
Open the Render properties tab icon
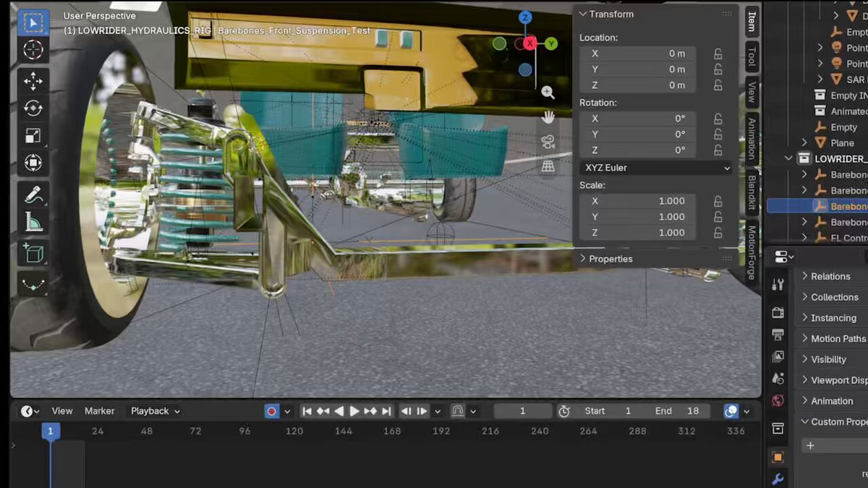pos(778,312)
